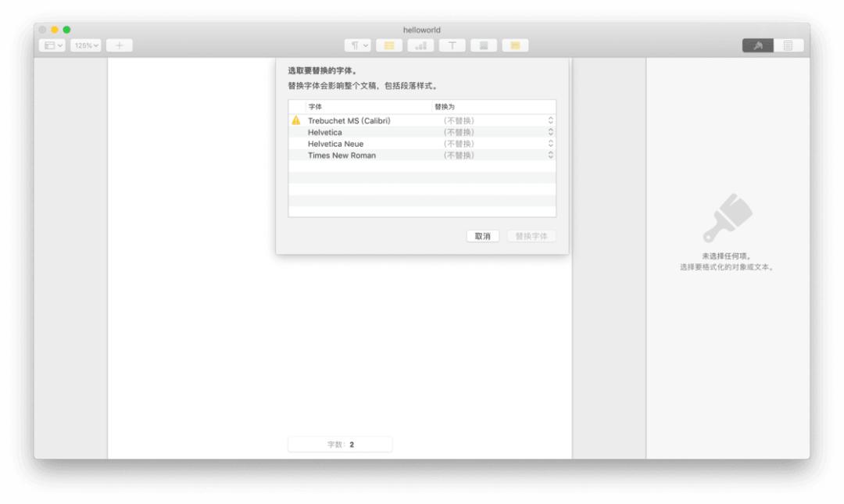
Task: Insert a text box
Action: click(x=453, y=45)
